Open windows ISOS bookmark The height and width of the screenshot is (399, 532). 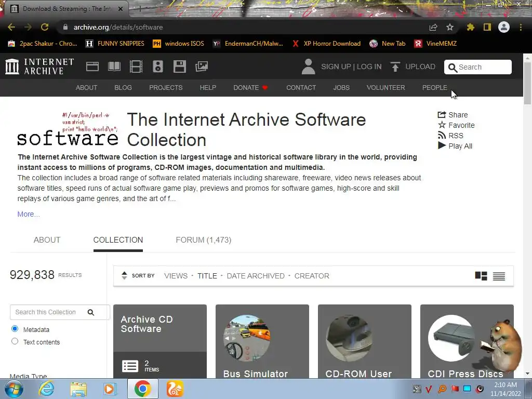tap(179, 44)
